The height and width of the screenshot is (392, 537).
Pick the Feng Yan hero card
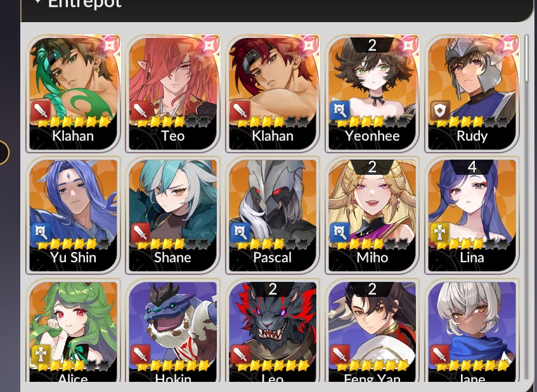tap(372, 331)
